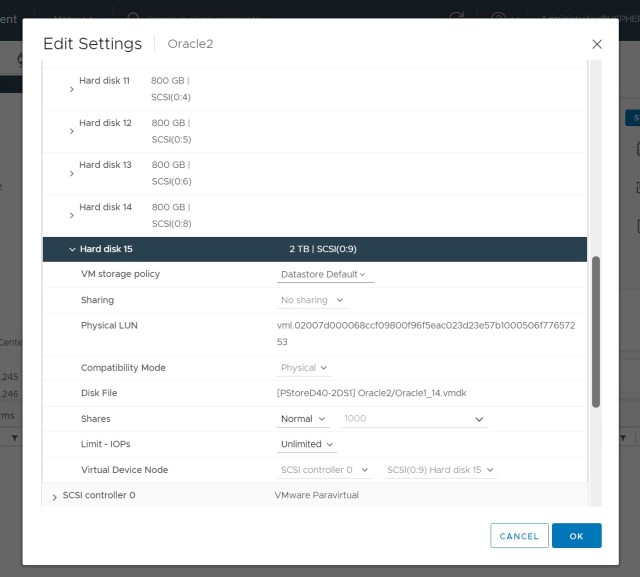This screenshot has width=640, height=577.
Task: Open Limit - IOPs Unlimited dropdown
Action: pos(307,444)
